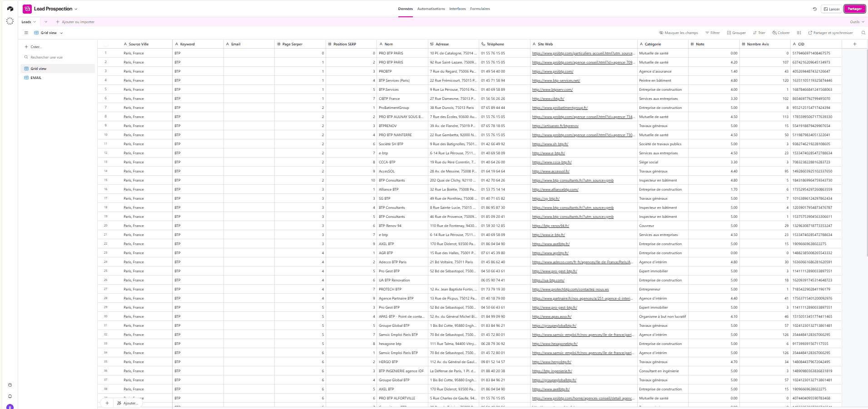Click the Page Serper column header
The height and width of the screenshot is (409, 868).
click(300, 44)
